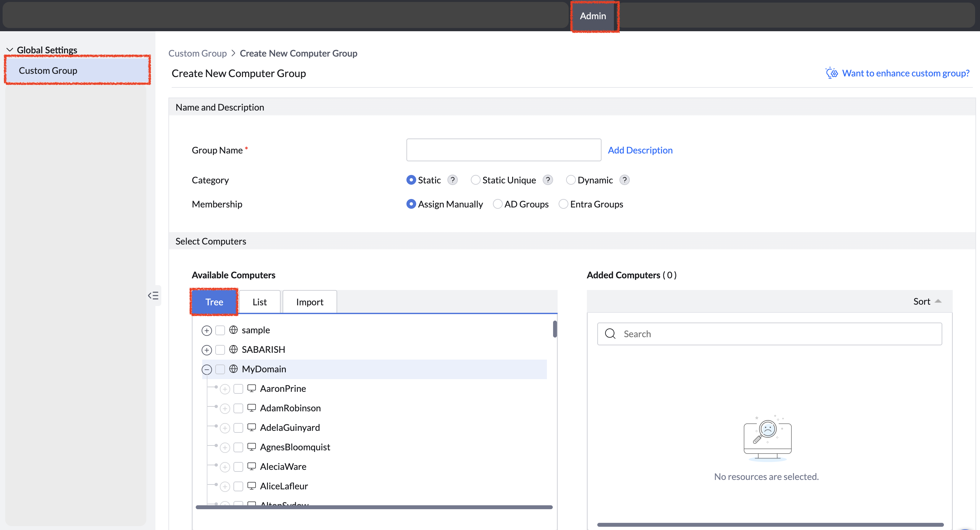Viewport: 980px width, 530px height.
Task: Click the monitor icon next to AaronPrine
Action: pos(251,388)
